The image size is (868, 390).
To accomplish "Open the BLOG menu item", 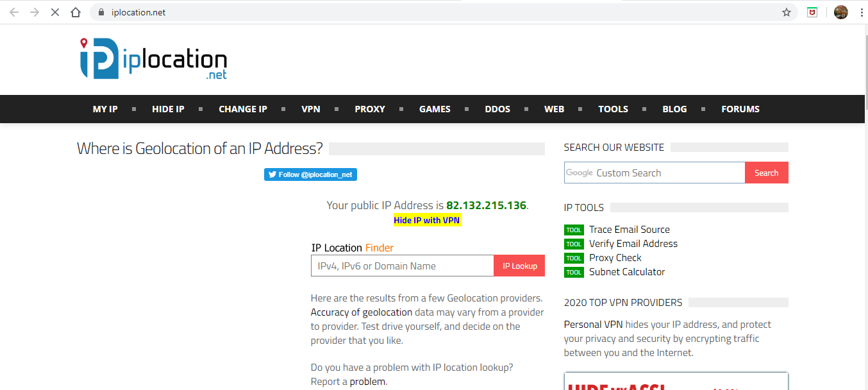I will 674,109.
